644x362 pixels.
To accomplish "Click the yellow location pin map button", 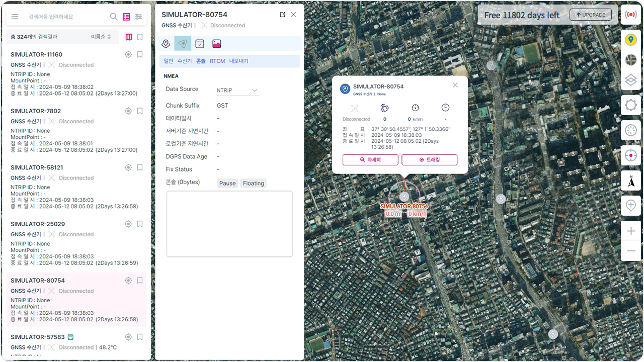I will point(631,40).
